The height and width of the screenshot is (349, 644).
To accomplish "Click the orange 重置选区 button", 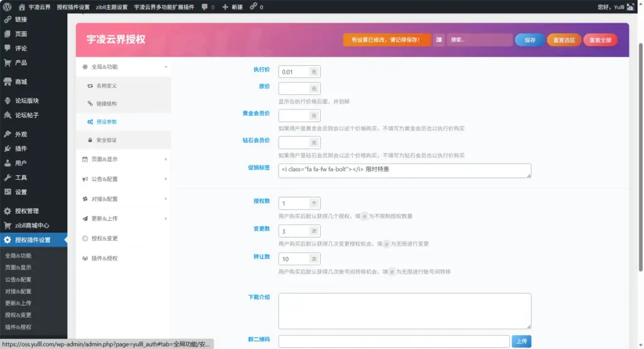I will pos(564,40).
